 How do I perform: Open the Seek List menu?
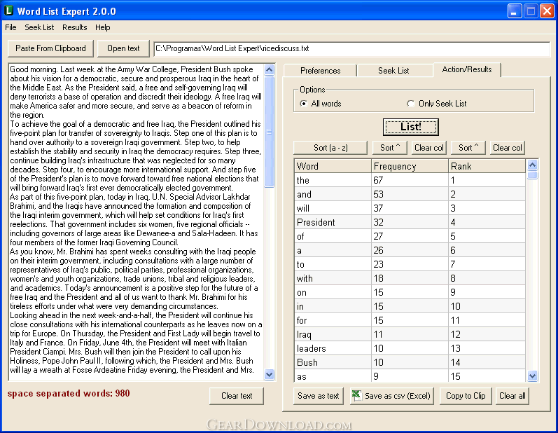pyautogui.click(x=39, y=27)
